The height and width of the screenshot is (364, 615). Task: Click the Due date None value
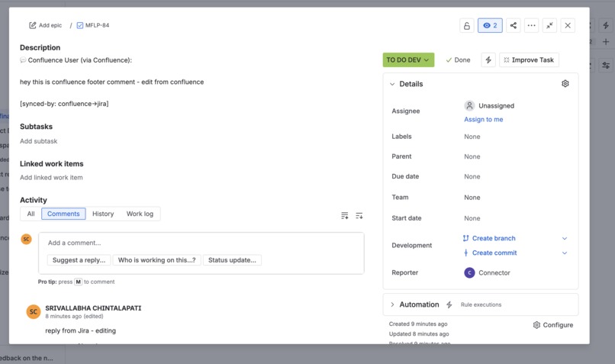(472, 176)
